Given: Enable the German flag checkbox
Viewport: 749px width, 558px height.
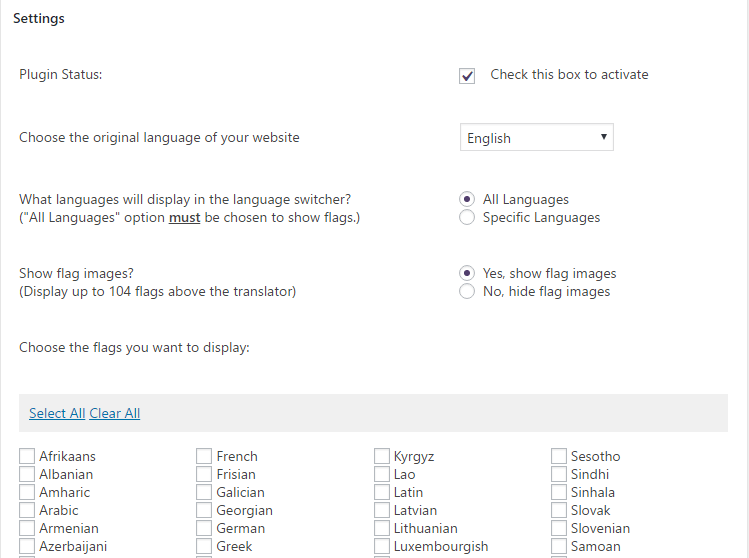Looking at the screenshot, I should pyautogui.click(x=204, y=529).
